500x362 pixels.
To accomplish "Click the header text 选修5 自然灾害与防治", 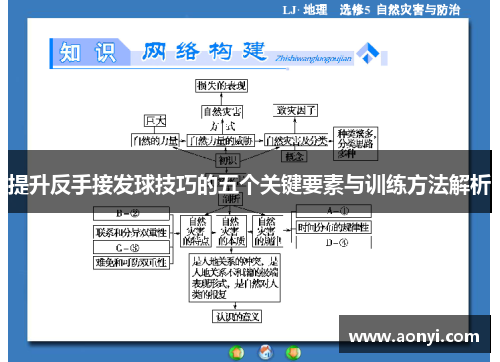I will (x=400, y=10).
